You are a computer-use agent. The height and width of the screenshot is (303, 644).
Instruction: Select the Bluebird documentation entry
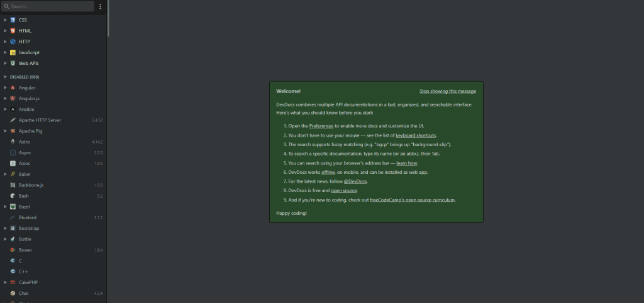[53, 217]
